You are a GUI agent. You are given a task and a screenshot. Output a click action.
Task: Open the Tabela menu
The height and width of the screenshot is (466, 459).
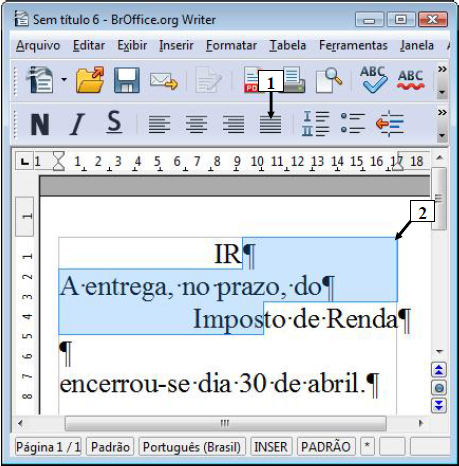click(287, 45)
